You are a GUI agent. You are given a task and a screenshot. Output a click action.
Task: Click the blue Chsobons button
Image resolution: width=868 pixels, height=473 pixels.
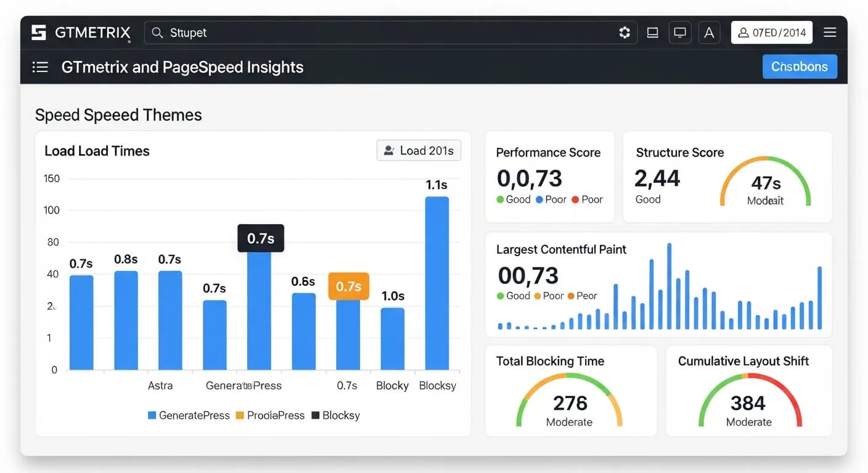(x=800, y=67)
